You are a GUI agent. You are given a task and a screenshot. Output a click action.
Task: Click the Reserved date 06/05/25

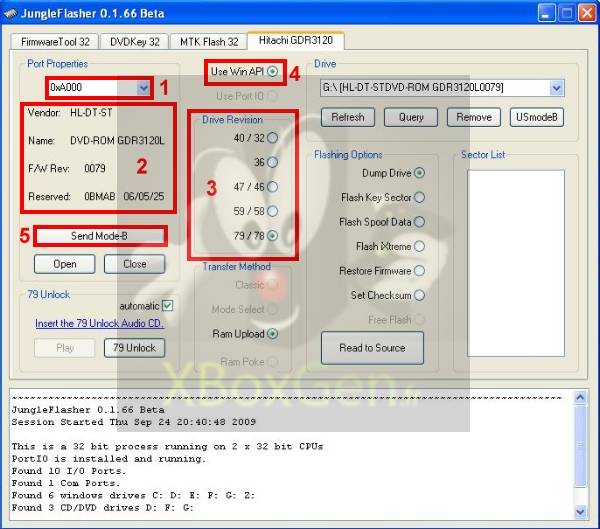pyautogui.click(x=143, y=196)
